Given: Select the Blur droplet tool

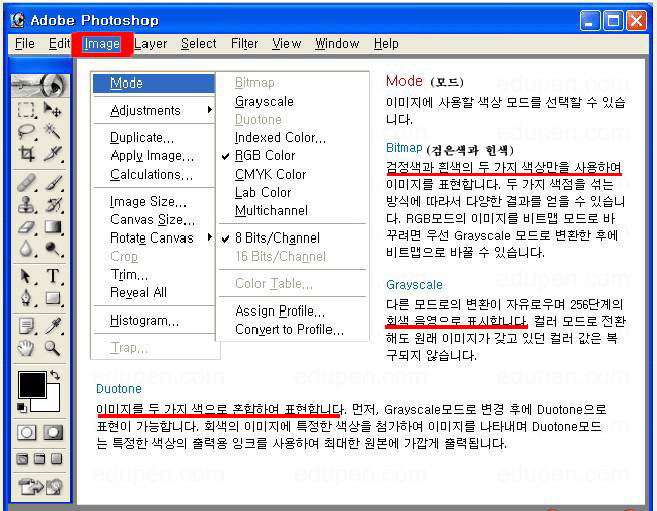Looking at the screenshot, I should click(x=26, y=249).
